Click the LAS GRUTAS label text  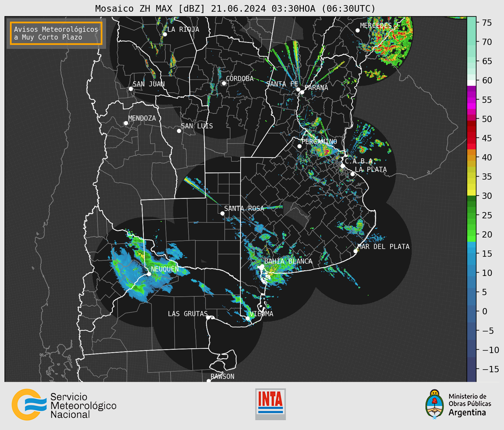[188, 314]
